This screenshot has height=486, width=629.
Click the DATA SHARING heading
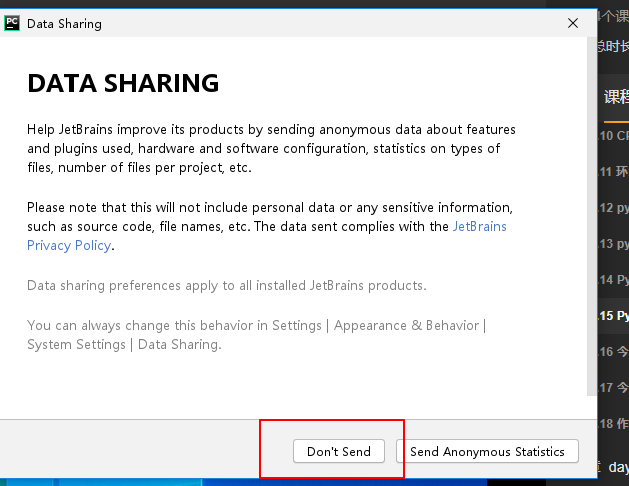[x=123, y=83]
